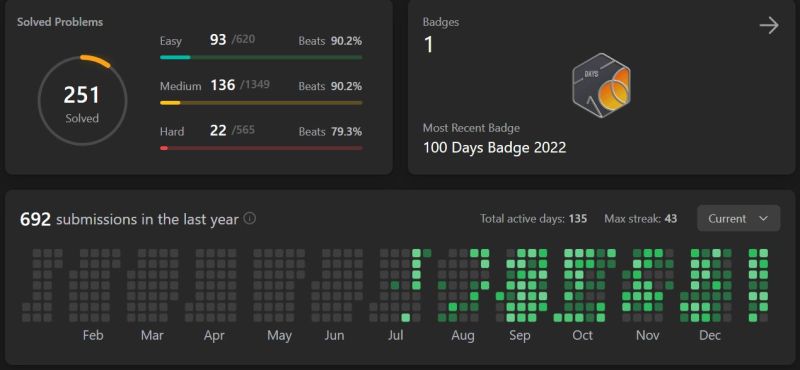This screenshot has width=800, height=370.
Task: Click the Medium progress bar
Action: coord(261,103)
